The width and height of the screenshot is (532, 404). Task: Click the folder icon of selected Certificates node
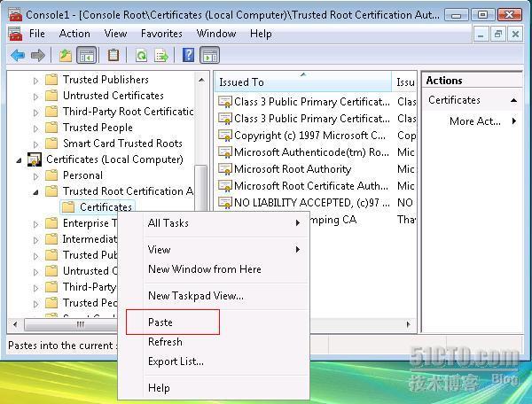(68, 207)
